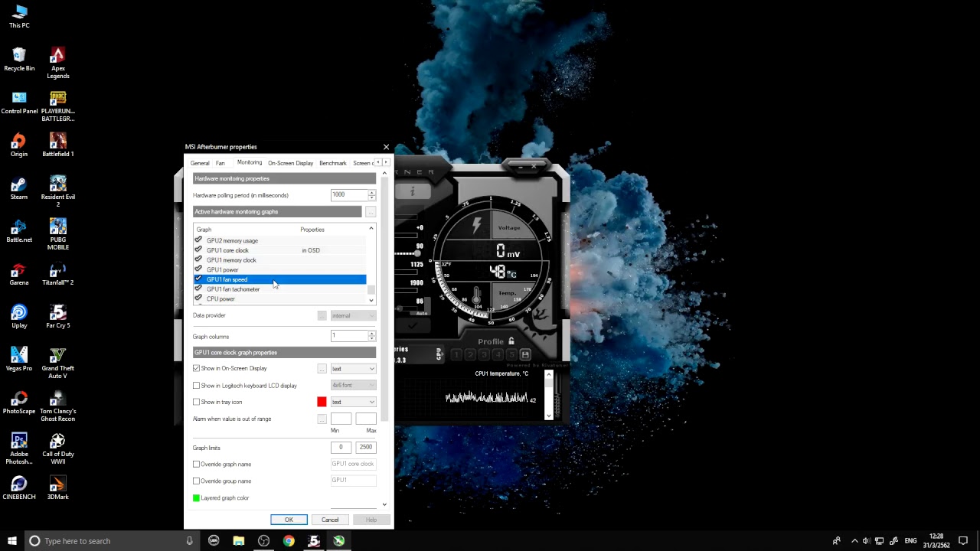This screenshot has width=980, height=551.
Task: Switch to the Monitoring tab
Action: tap(250, 162)
